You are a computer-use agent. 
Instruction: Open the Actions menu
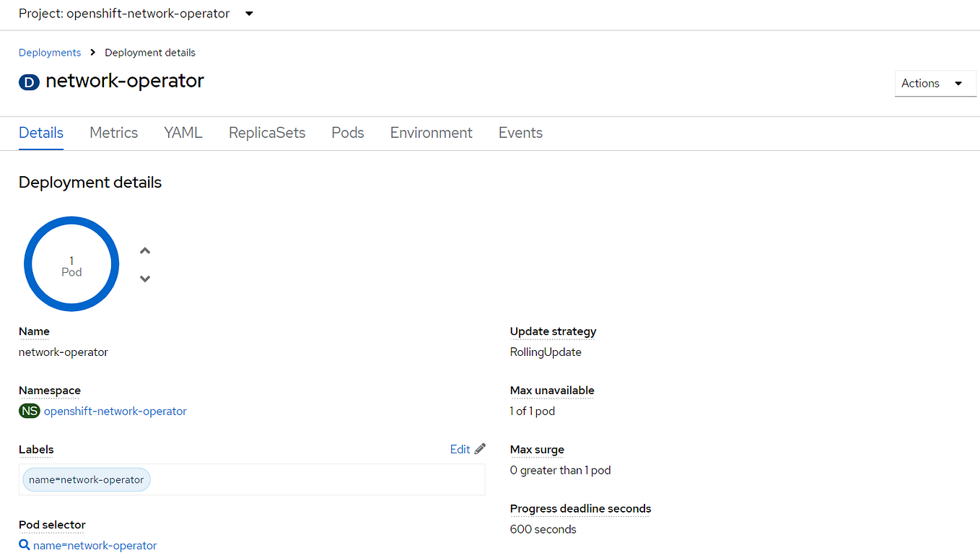935,83
